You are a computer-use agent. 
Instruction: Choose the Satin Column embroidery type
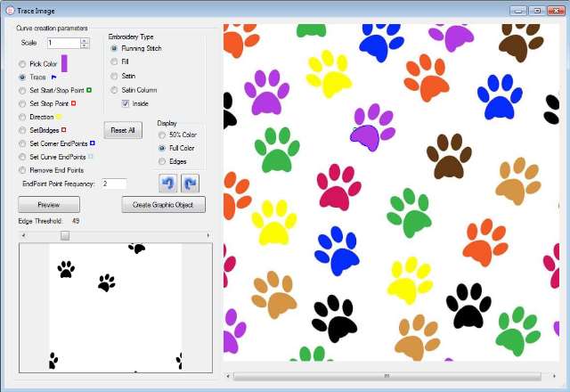(x=114, y=90)
